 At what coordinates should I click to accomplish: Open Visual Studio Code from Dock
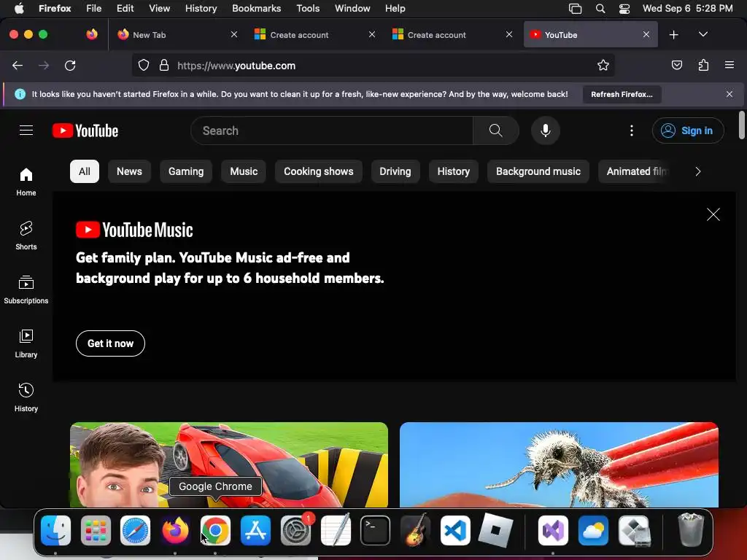tap(455, 531)
